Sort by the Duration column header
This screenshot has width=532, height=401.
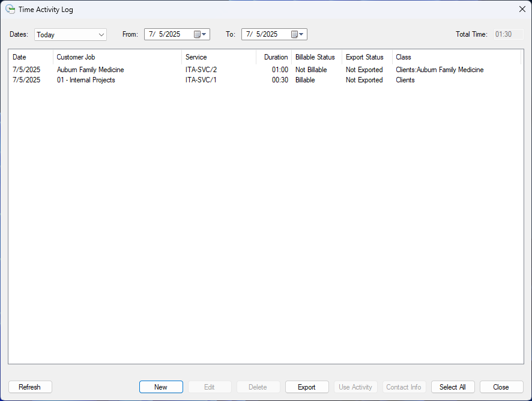coord(274,57)
